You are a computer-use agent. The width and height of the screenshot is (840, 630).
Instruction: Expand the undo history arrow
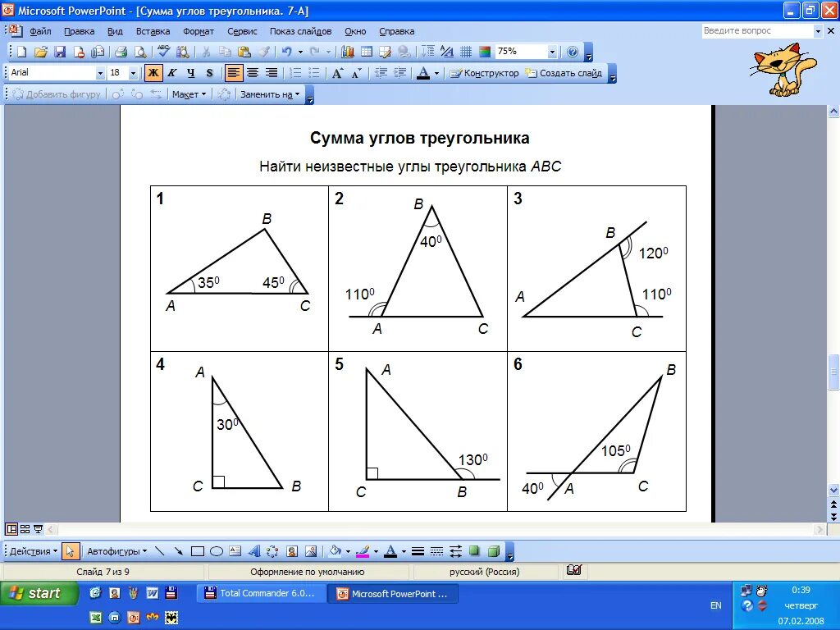coord(300,52)
